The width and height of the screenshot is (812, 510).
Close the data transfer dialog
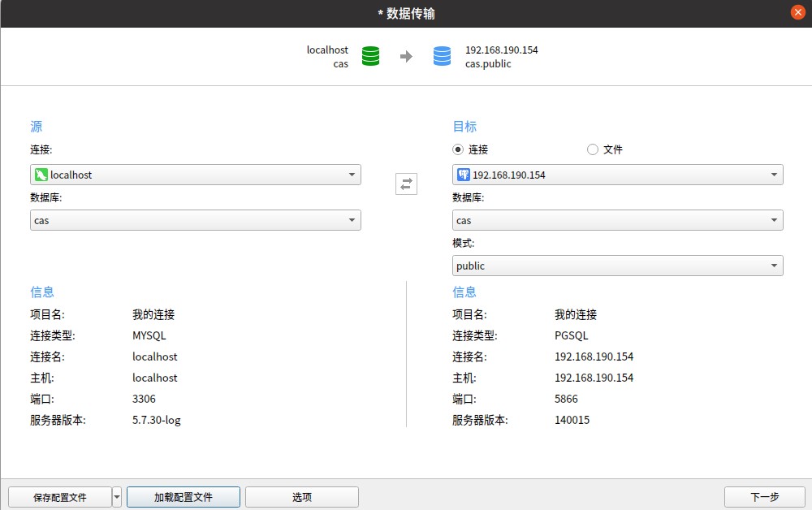coord(798,12)
